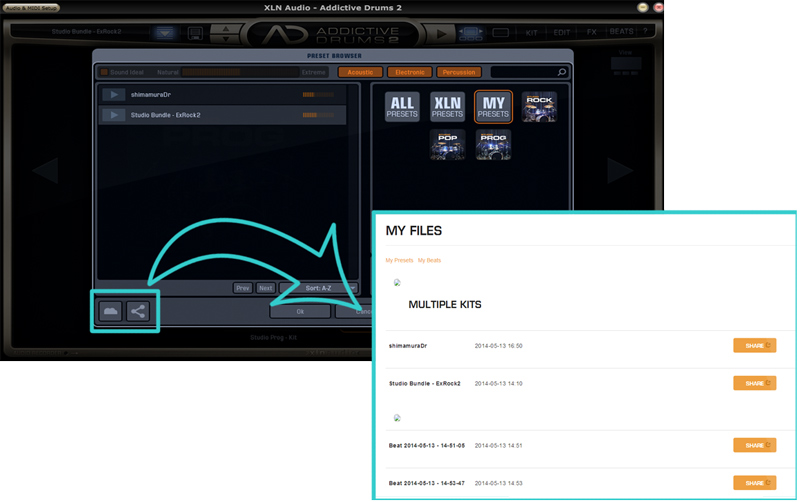Toggle the Percussion filter
This screenshot has width=800, height=502.
(459, 72)
